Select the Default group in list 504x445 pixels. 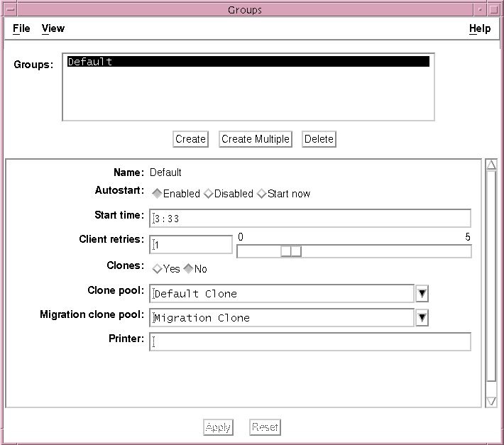[x=248, y=62]
